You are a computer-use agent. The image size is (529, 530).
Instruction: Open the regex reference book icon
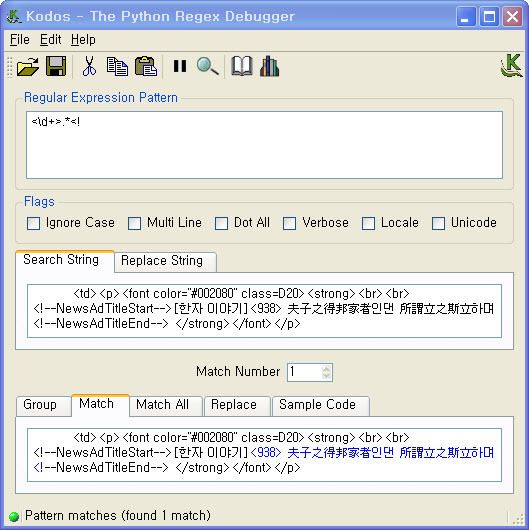pos(242,66)
